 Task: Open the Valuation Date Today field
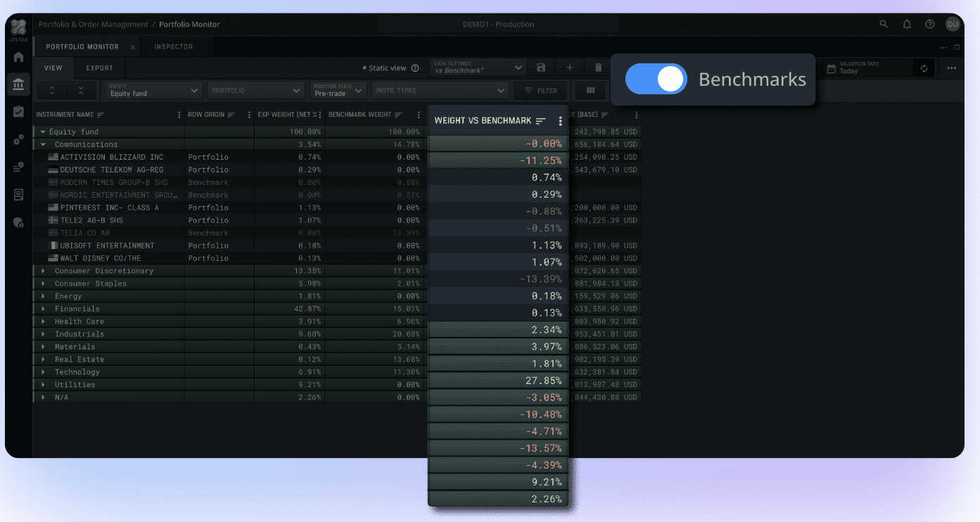click(867, 68)
